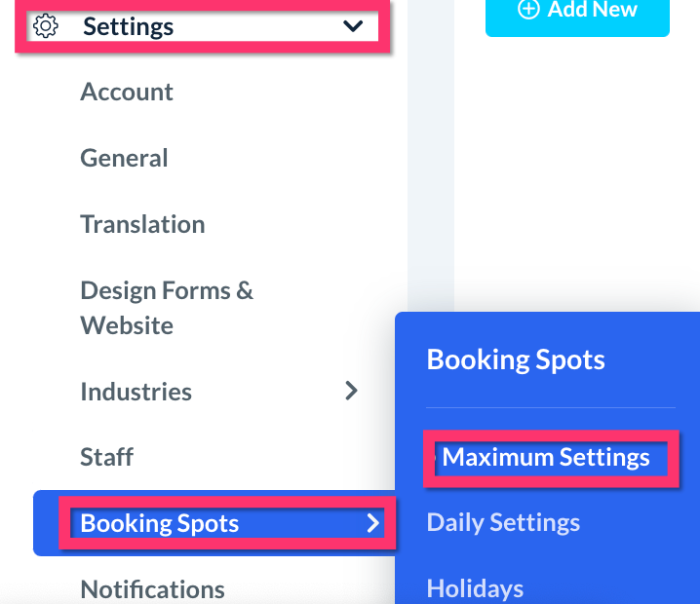This screenshot has height=604, width=700.
Task: Go to General settings
Action: pos(124,158)
